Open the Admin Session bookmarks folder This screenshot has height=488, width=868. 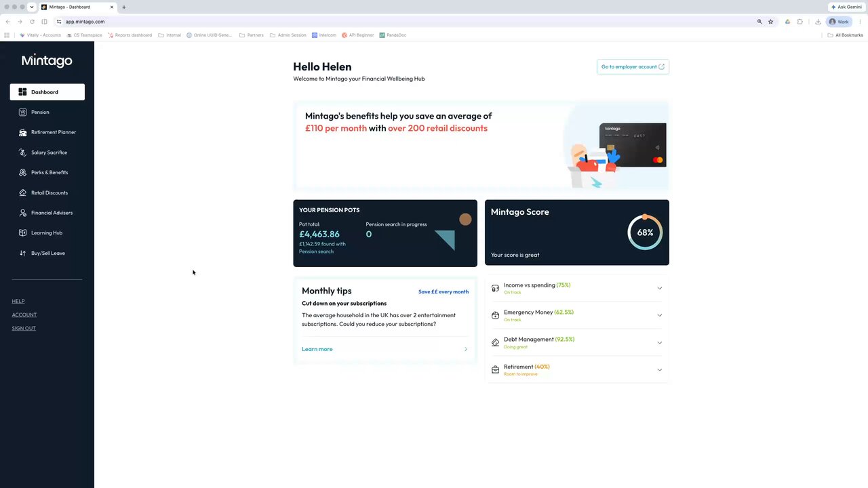[x=288, y=35]
